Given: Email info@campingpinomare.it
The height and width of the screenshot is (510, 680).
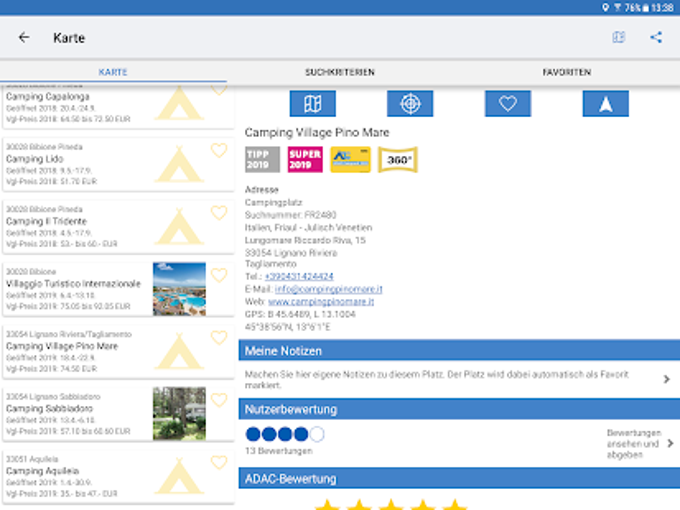Looking at the screenshot, I should coord(328,289).
